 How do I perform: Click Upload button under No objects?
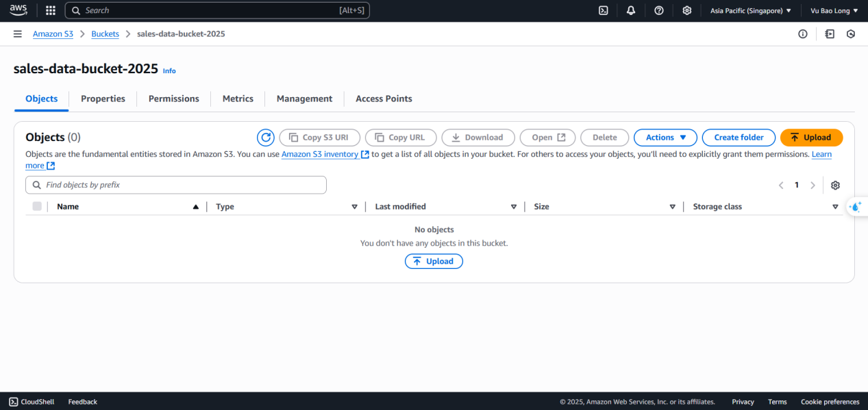[434, 261]
